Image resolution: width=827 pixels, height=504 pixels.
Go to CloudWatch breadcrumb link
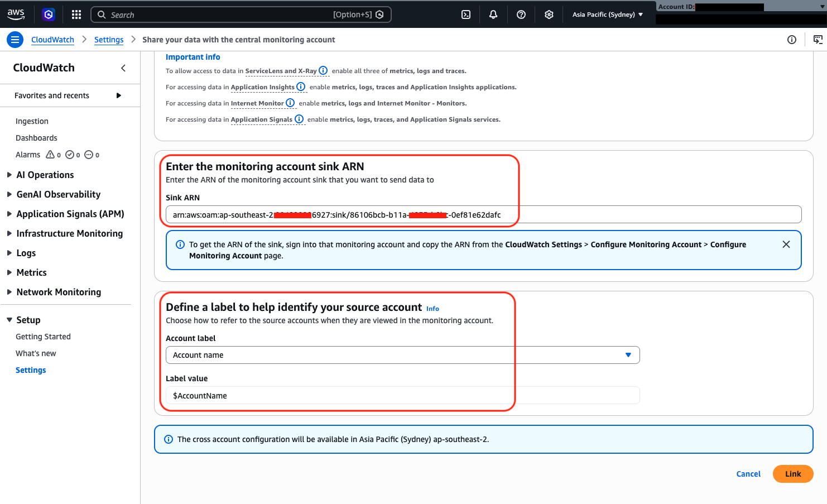coord(52,40)
